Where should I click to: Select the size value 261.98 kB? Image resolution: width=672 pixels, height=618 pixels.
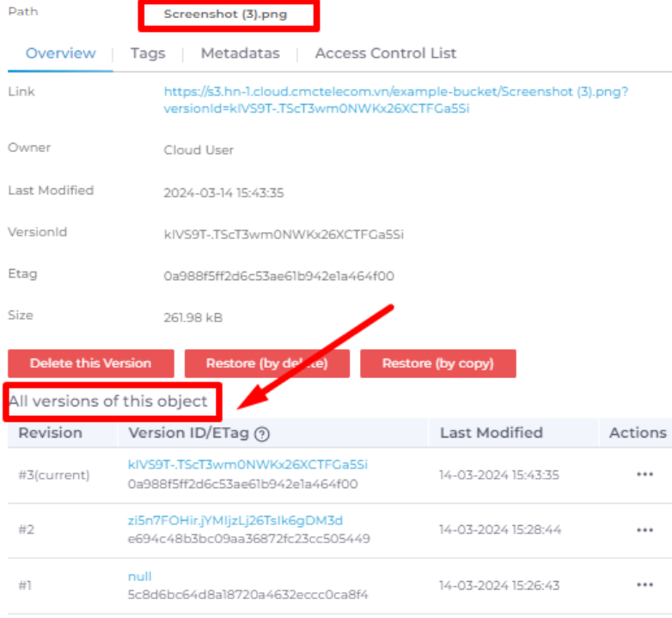pyautogui.click(x=193, y=317)
